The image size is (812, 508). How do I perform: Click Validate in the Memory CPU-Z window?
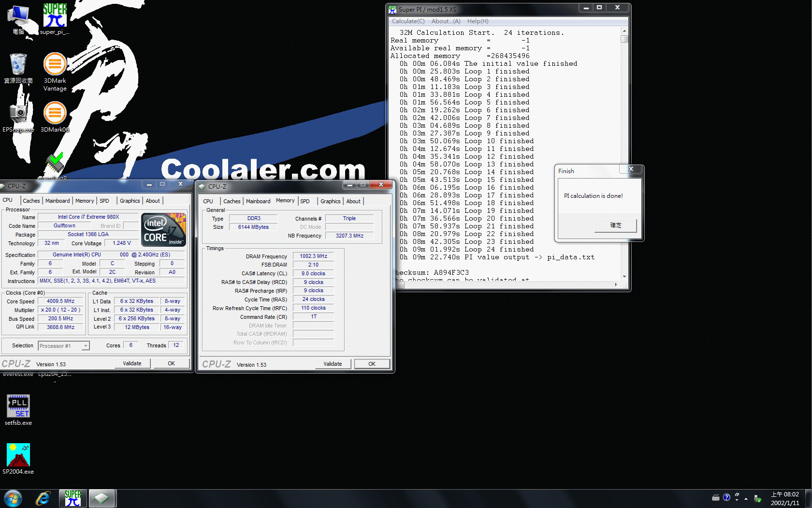333,364
